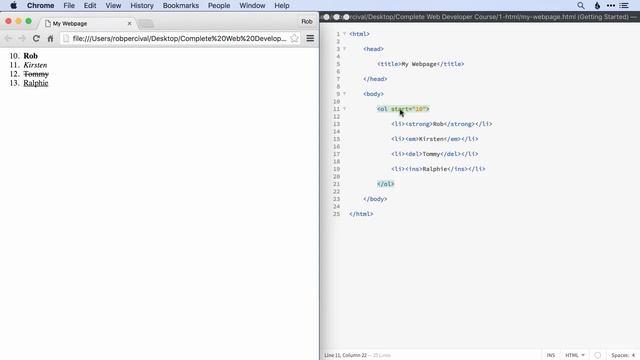Click struck-through Tommy in the web page

pos(36,74)
